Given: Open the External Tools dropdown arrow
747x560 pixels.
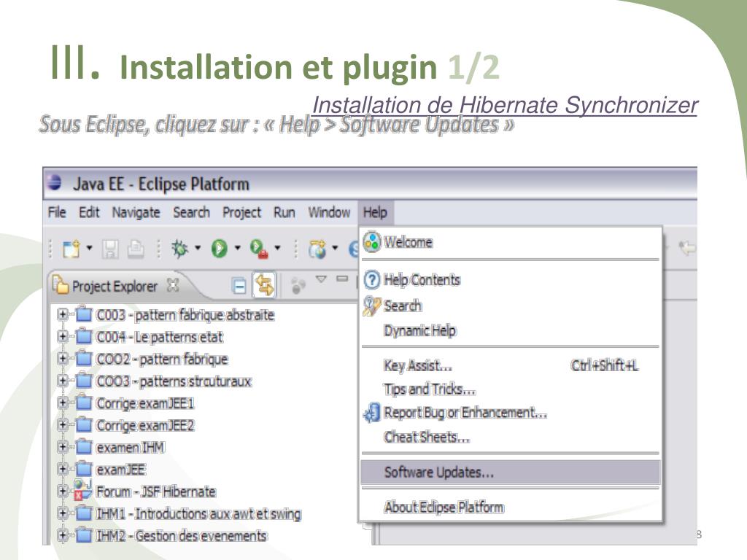Looking at the screenshot, I should coord(277,248).
